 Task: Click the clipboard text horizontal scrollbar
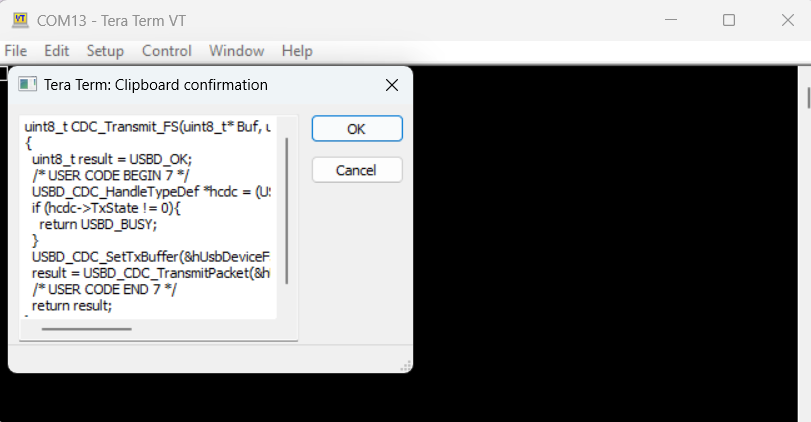pyautogui.click(x=86, y=329)
